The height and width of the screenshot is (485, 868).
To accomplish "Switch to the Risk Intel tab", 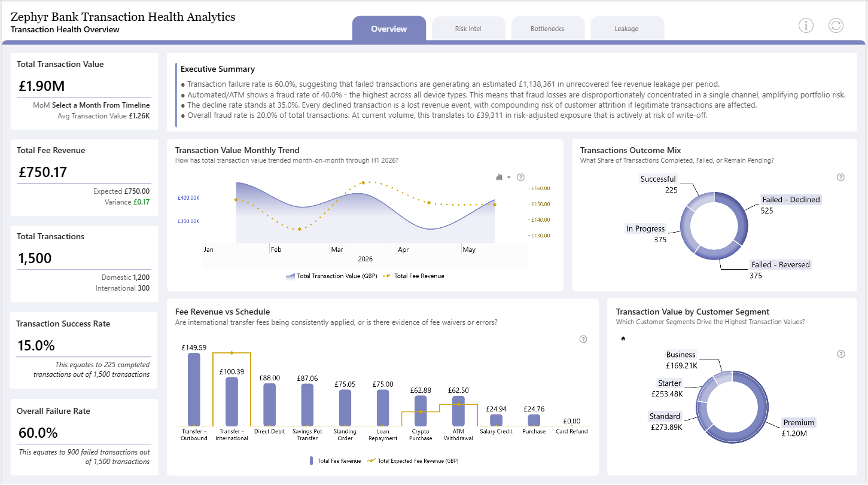I will click(x=468, y=29).
